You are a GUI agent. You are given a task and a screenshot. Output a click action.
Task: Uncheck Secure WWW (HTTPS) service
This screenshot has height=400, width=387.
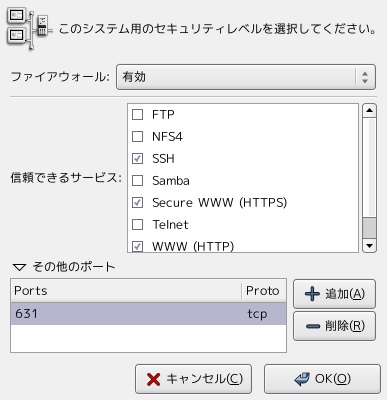coord(138,203)
